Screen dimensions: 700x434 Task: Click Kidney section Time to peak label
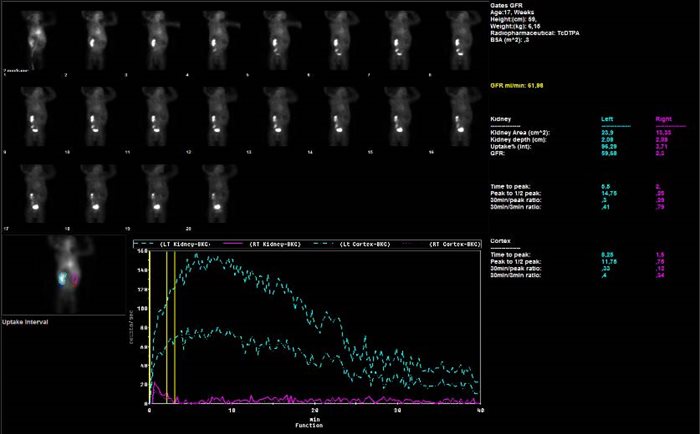[510, 187]
